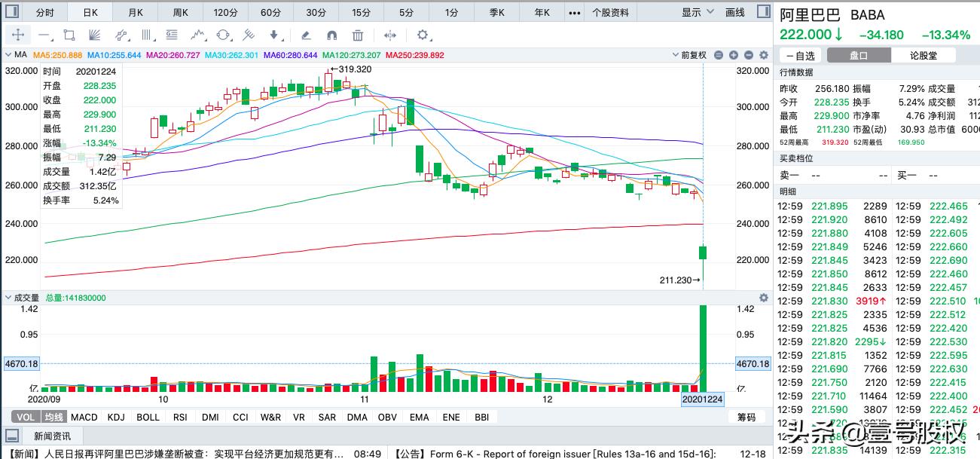Open the 显示 display dropdown
Screen dimensions: 980x459
[x=697, y=12]
